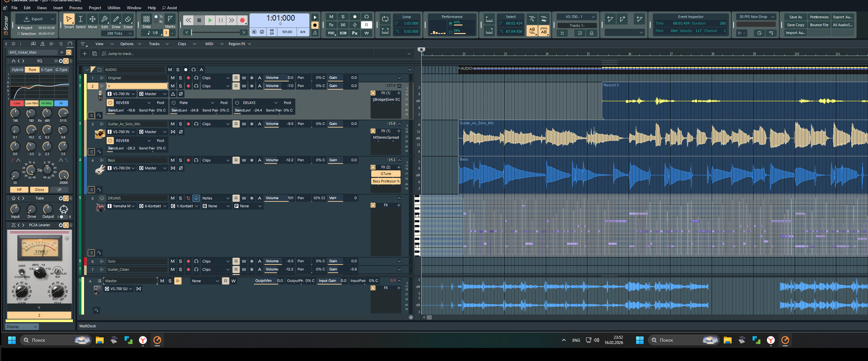This screenshot has height=361, width=868.
Task: Click the Preferences button
Action: pyautogui.click(x=819, y=17)
